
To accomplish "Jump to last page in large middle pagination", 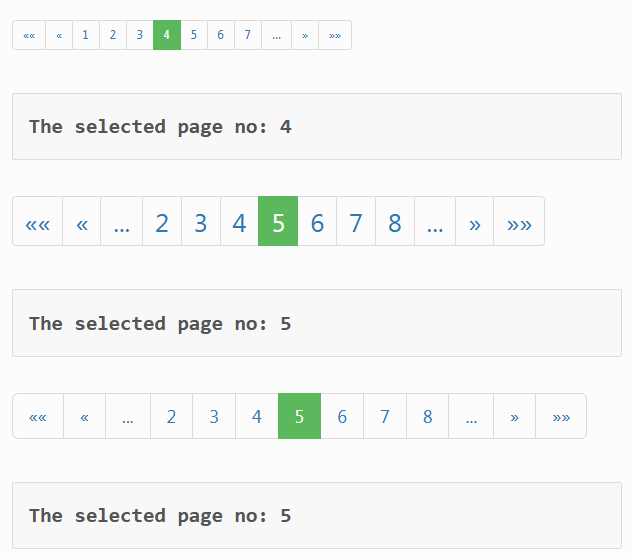I will pyautogui.click(x=519, y=221).
